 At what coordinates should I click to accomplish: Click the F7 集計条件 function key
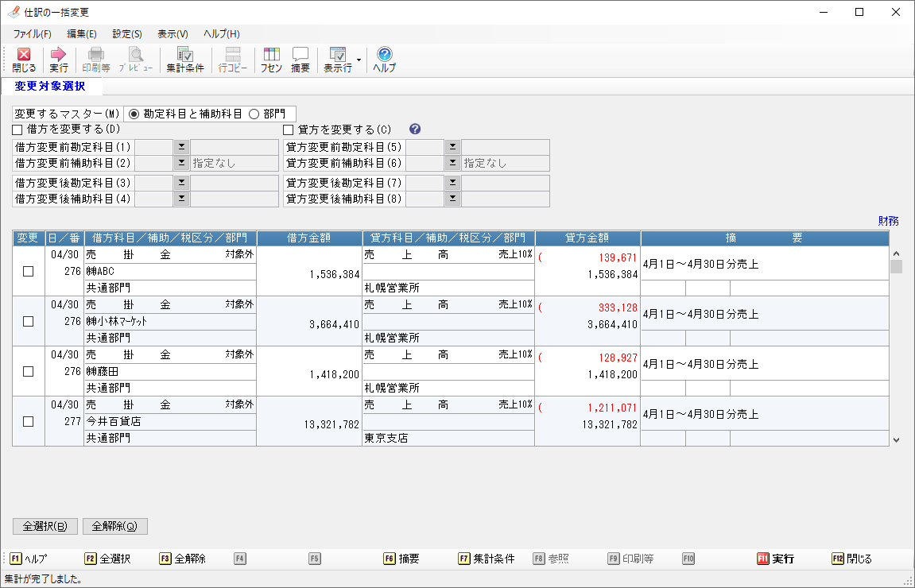[x=487, y=559]
